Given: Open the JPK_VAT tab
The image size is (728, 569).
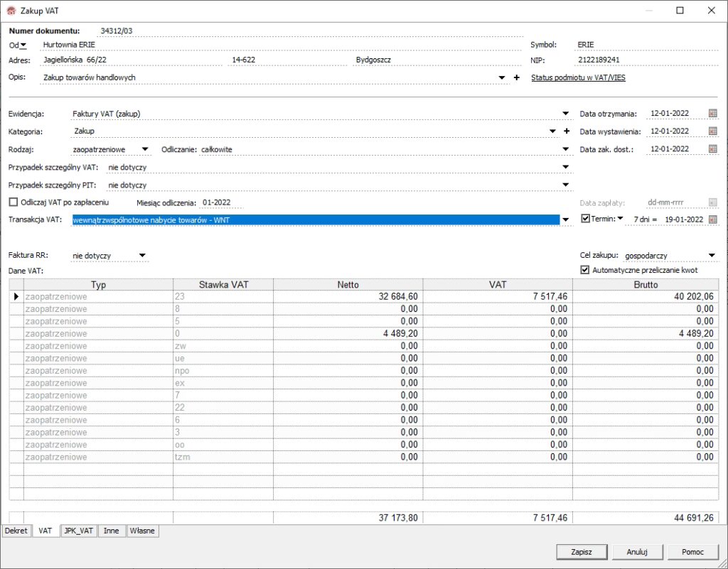Looking at the screenshot, I should (x=78, y=531).
